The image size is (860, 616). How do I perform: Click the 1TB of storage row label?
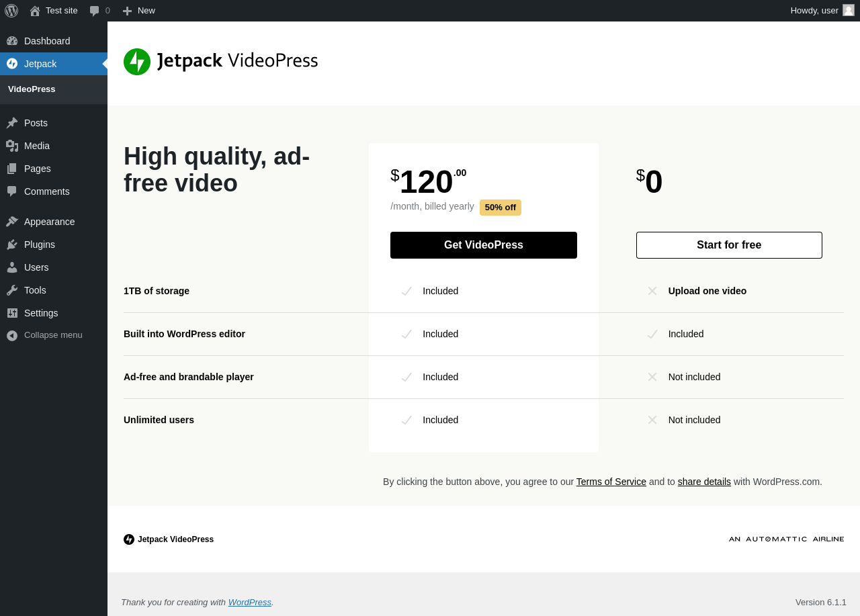[157, 291]
